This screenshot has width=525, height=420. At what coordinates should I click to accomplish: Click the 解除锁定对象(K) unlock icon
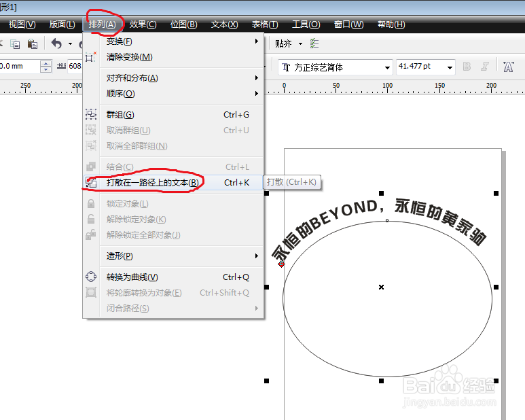tap(91, 219)
